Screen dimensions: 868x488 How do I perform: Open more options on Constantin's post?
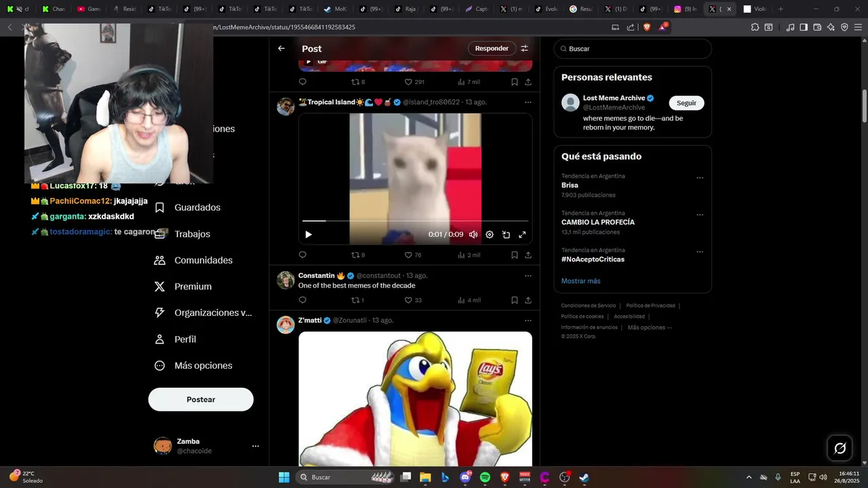(528, 276)
